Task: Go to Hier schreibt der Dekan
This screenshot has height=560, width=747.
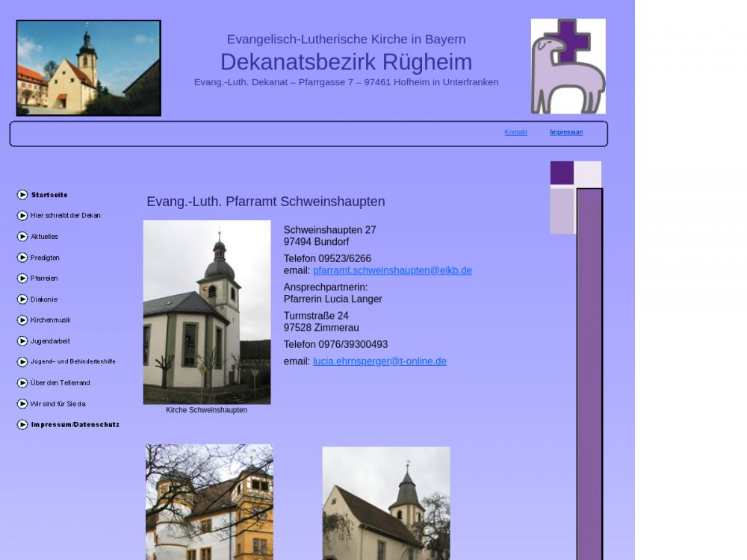Action: tap(66, 216)
